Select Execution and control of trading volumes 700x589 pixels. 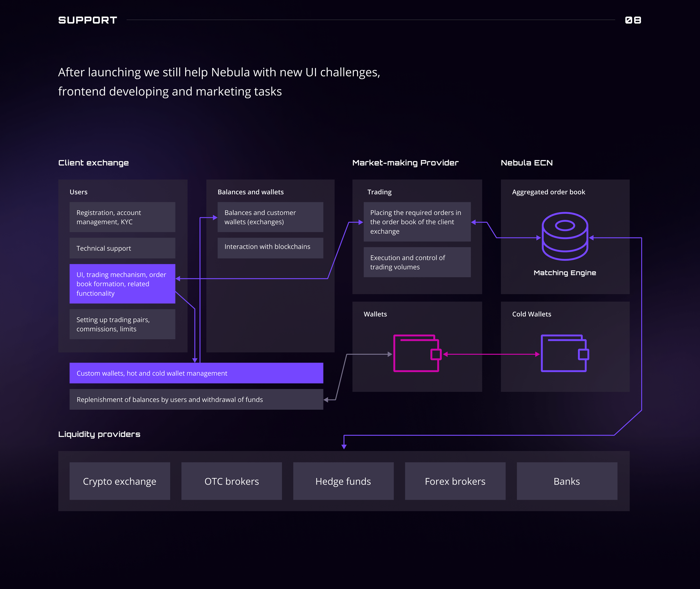(x=417, y=262)
